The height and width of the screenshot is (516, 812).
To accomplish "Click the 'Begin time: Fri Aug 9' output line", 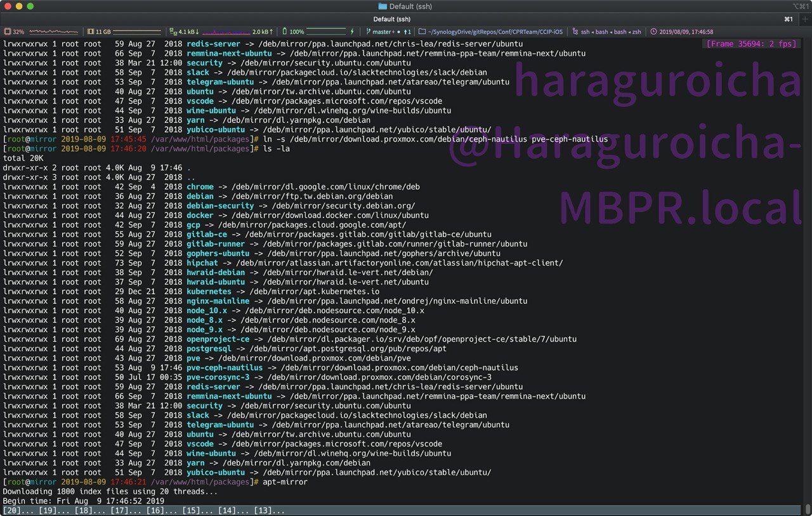I will tap(83, 501).
